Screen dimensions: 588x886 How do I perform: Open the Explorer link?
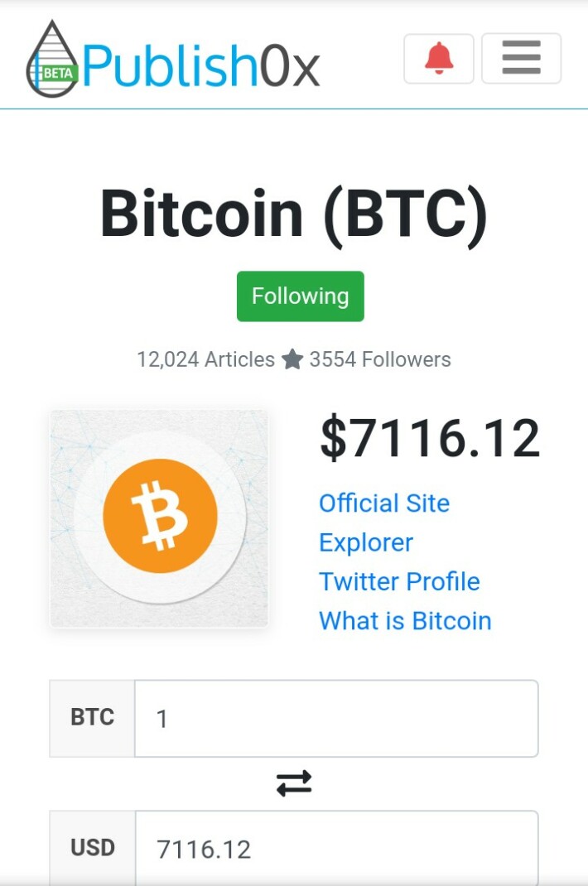(x=366, y=542)
